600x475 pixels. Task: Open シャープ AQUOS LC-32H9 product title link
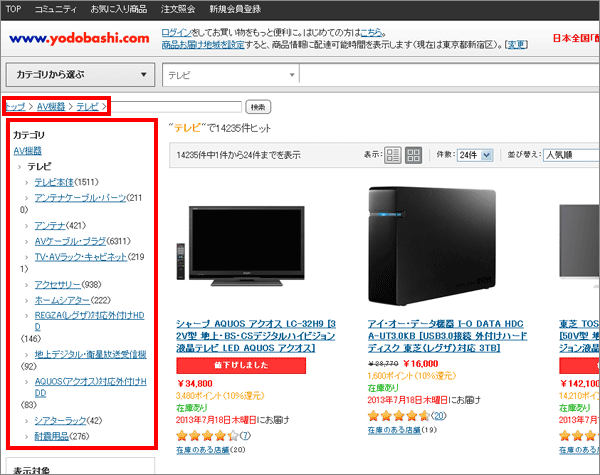coord(256,336)
